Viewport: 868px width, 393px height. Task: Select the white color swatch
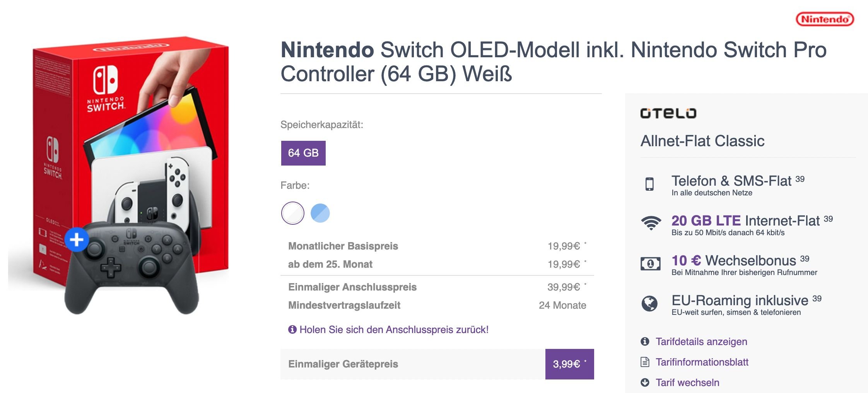(x=293, y=213)
